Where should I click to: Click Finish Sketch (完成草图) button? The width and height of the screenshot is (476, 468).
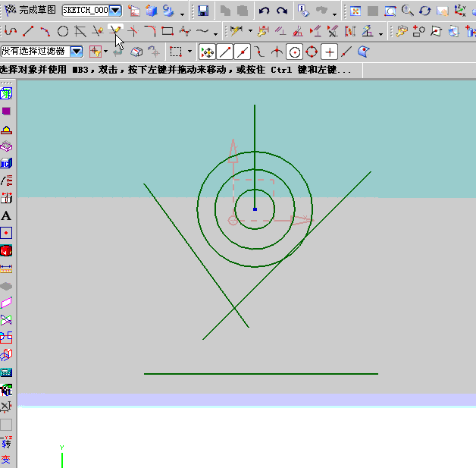[31, 11]
